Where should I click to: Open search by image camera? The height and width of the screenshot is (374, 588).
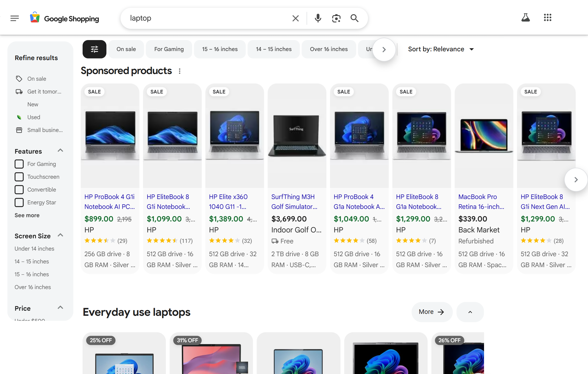pyautogui.click(x=336, y=18)
